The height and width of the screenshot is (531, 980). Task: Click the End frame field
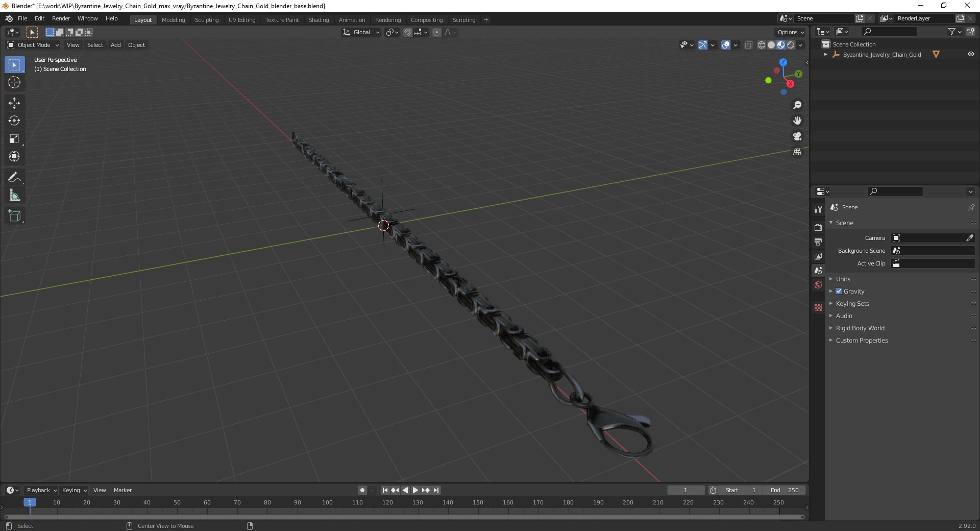pos(785,490)
